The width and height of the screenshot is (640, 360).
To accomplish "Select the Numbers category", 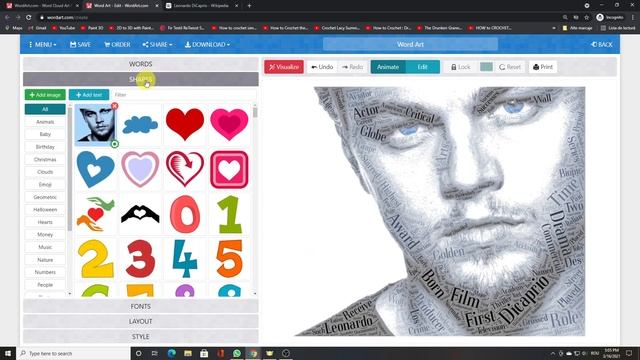I will coord(45,272).
